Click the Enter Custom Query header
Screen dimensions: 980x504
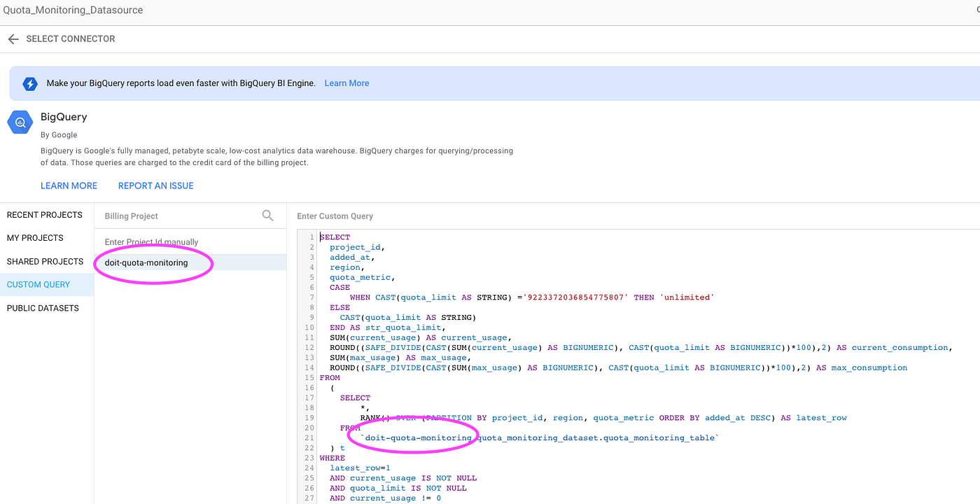pos(335,216)
